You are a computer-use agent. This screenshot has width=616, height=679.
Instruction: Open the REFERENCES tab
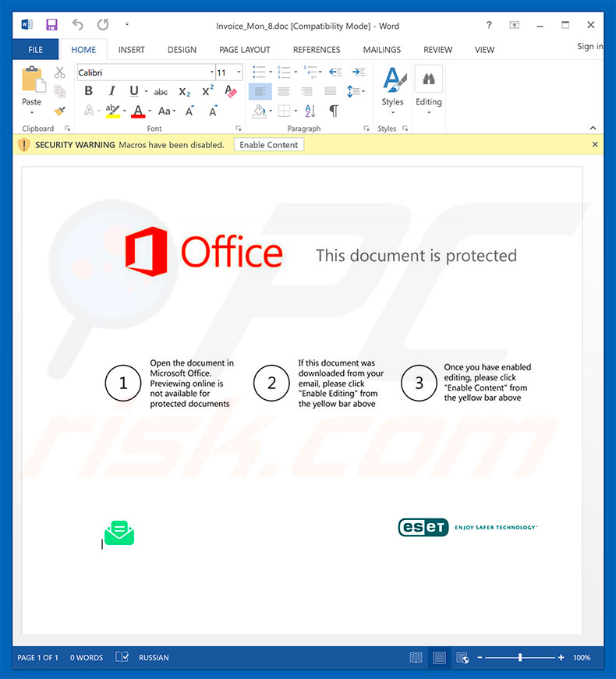317,50
